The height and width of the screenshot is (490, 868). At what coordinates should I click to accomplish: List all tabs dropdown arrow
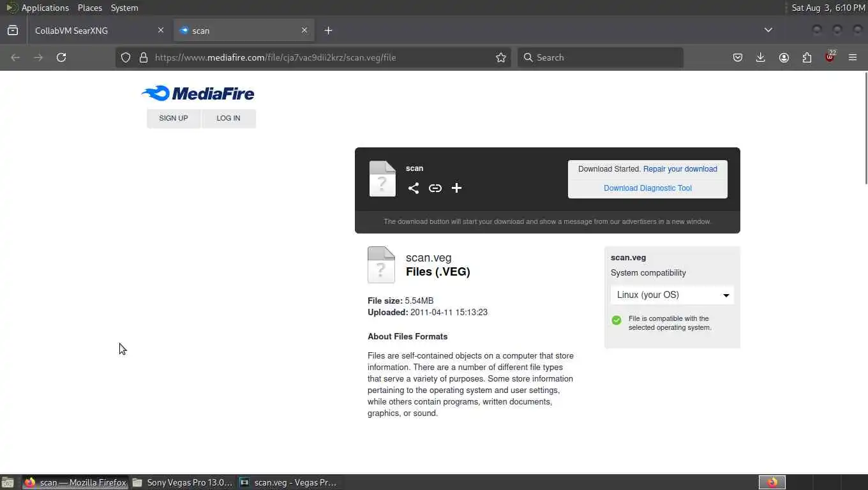click(768, 30)
